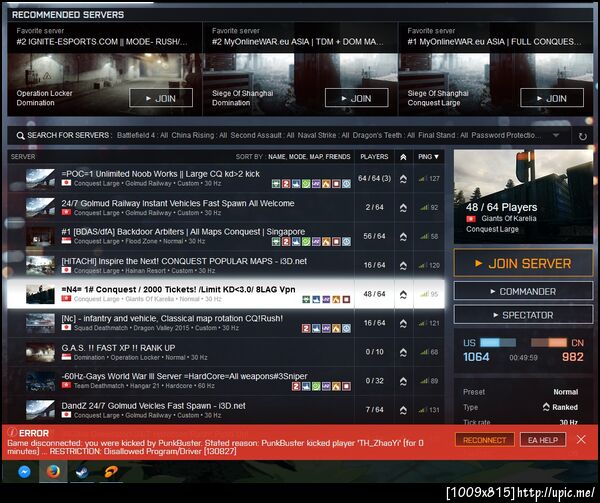Click the Ranked type value
The height and width of the screenshot is (503, 600).
[561, 407]
